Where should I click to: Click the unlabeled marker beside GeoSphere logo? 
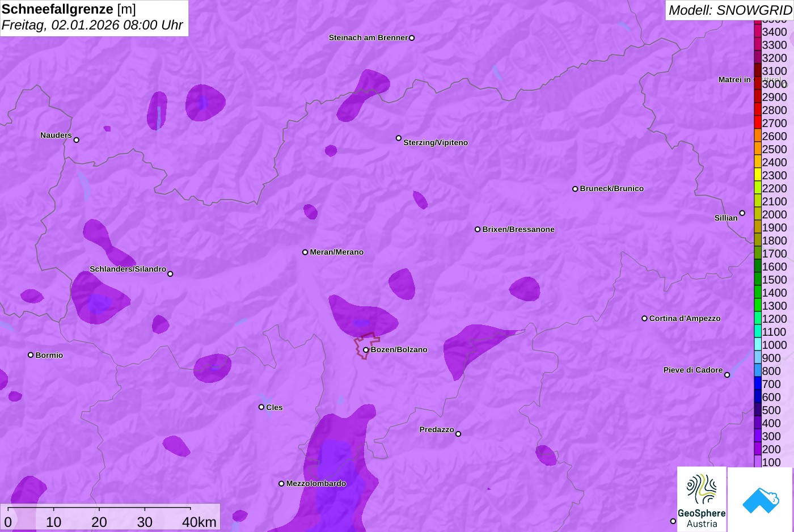[x=673, y=521]
